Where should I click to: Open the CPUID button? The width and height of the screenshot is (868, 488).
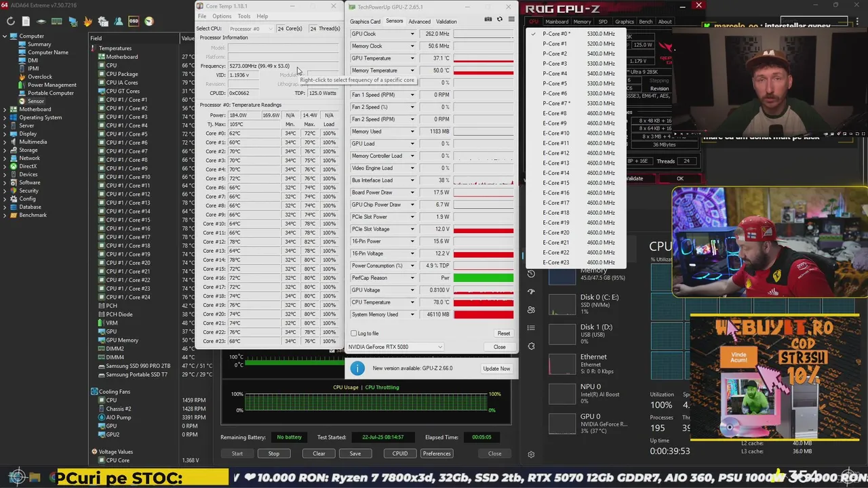399,453
